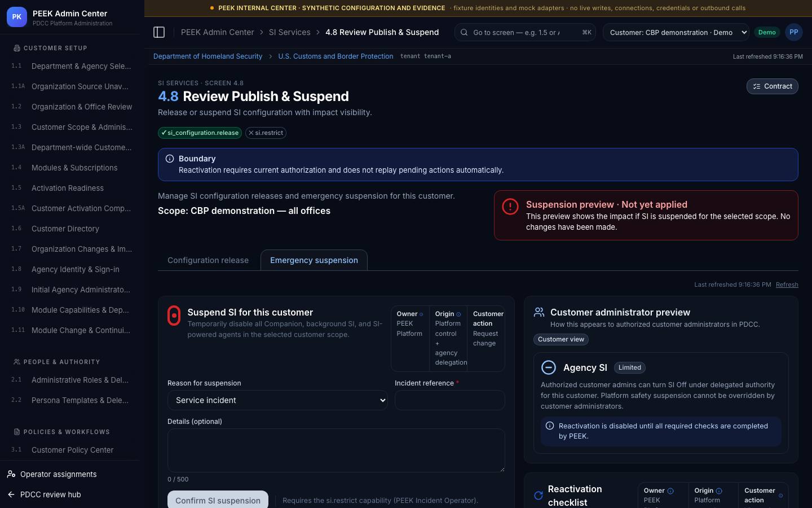Open the Customer CBP demonstration dropdown
The width and height of the screenshot is (812, 508).
tap(676, 32)
